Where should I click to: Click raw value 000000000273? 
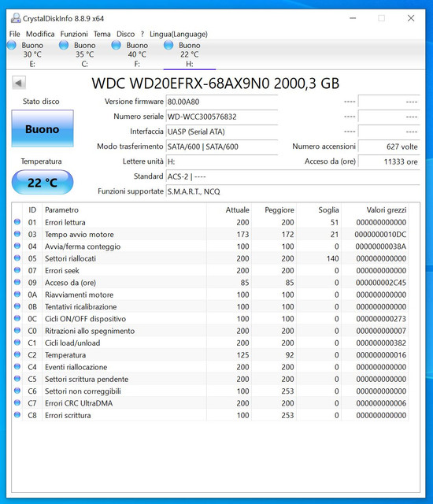click(381, 318)
